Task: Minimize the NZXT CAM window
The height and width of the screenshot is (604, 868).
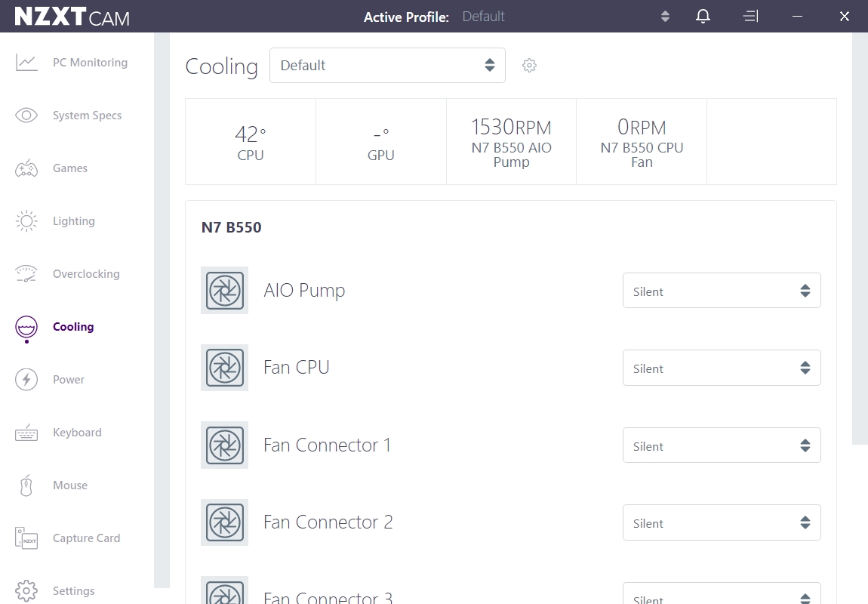Action: pyautogui.click(x=797, y=16)
